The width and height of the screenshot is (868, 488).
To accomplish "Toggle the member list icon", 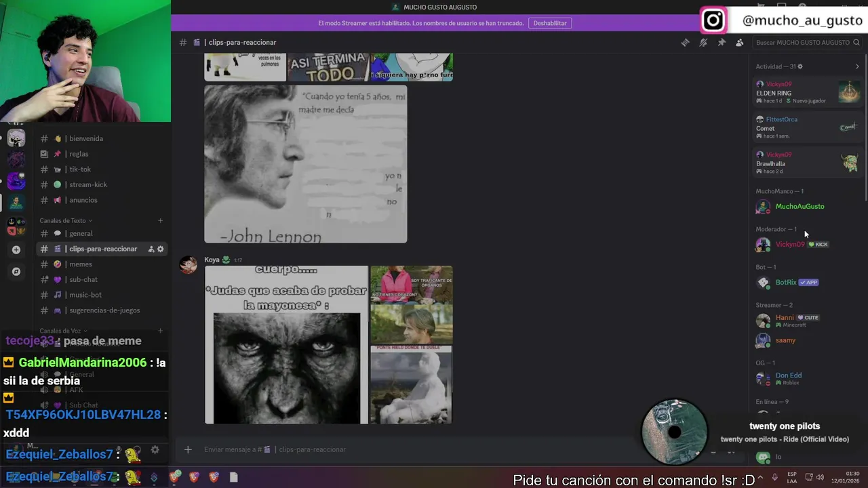I will click(739, 42).
